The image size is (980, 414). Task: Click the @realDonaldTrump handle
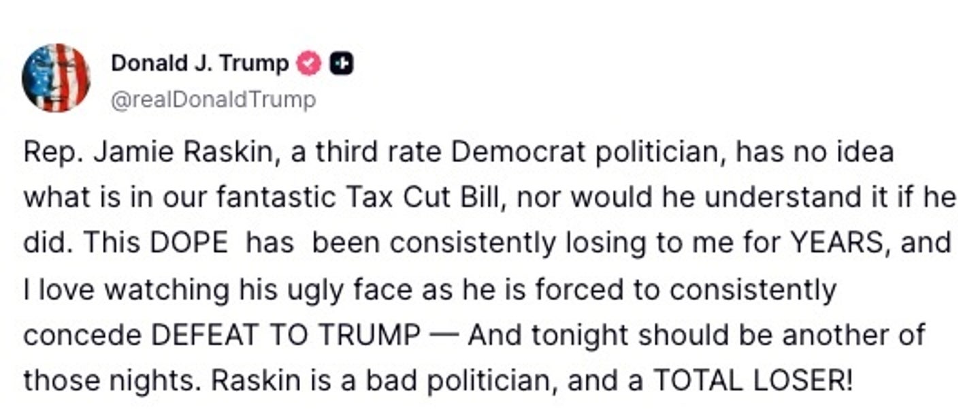click(213, 100)
